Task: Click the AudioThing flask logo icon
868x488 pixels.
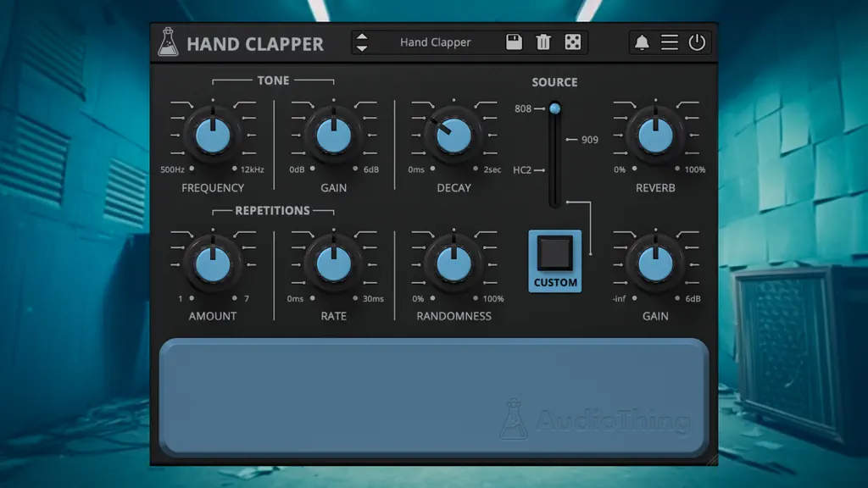Action: tap(168, 42)
